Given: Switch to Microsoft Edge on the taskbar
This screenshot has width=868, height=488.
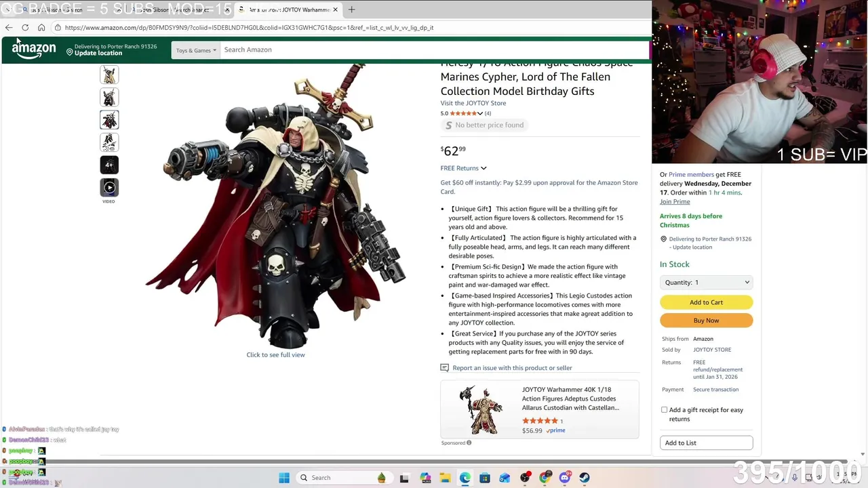Looking at the screenshot, I should tap(465, 478).
